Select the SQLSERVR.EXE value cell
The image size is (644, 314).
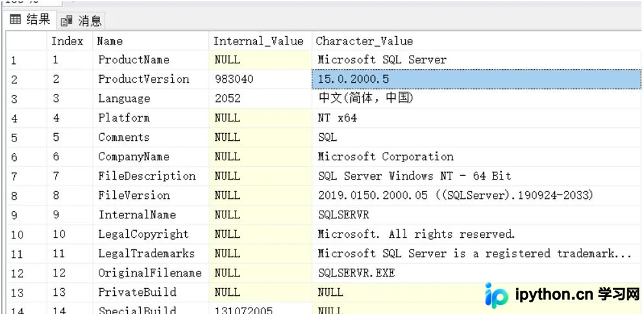(476, 273)
